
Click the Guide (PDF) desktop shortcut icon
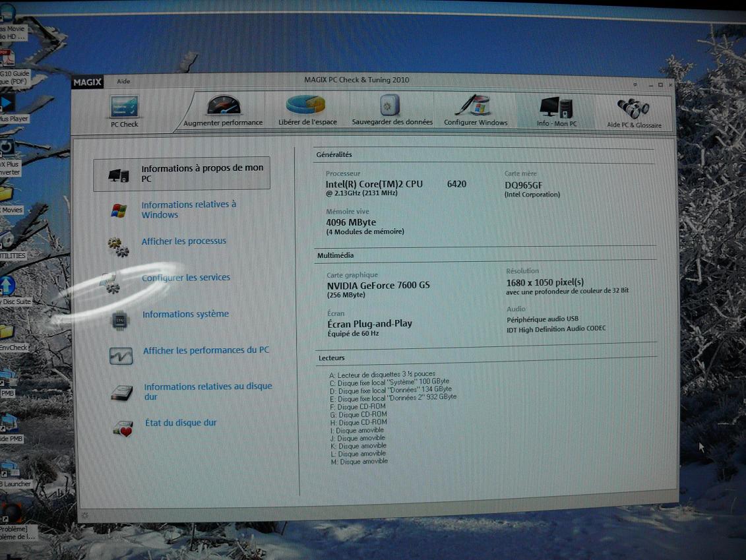[x=7, y=58]
